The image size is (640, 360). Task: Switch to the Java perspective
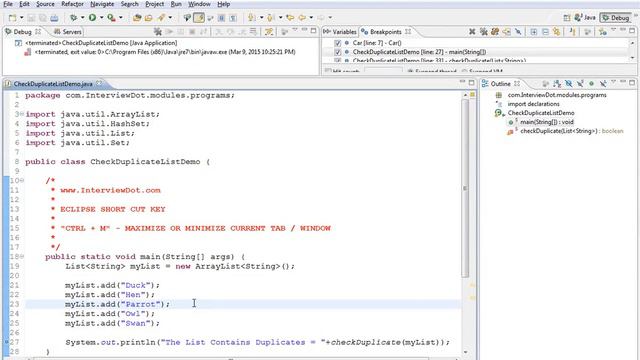pyautogui.click(x=585, y=18)
